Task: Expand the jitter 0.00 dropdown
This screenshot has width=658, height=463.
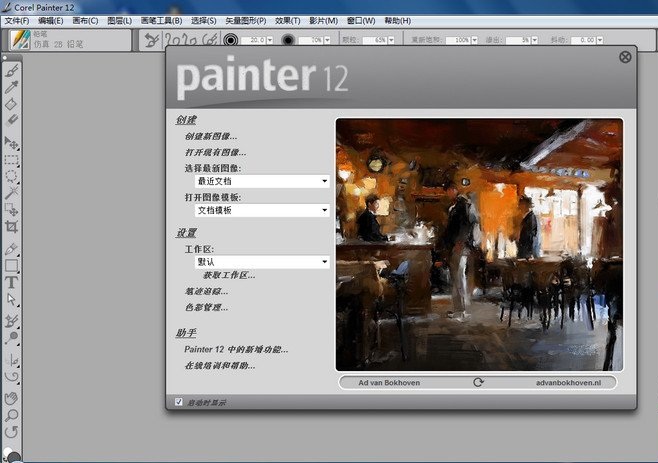Action: [600, 40]
